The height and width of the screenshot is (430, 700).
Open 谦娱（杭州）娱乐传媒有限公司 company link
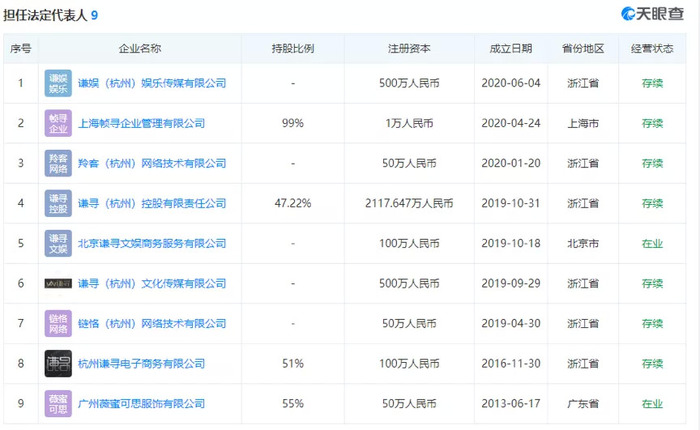tap(152, 83)
